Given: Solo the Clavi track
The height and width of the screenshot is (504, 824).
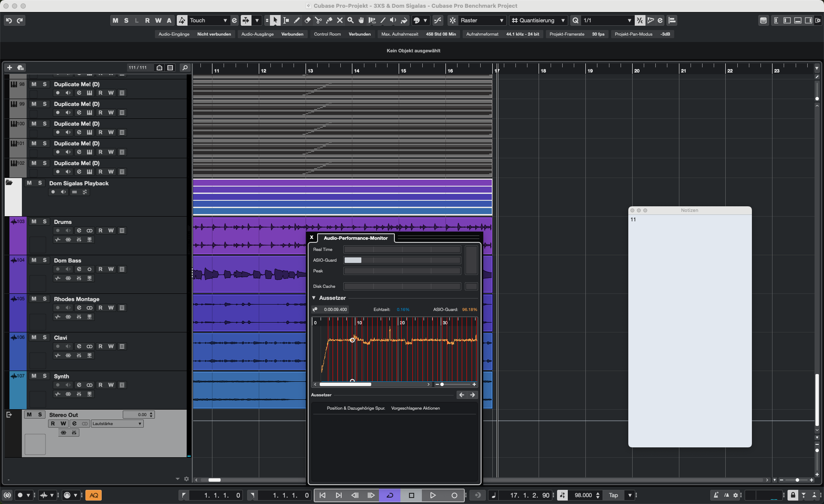Looking at the screenshot, I should tap(45, 338).
